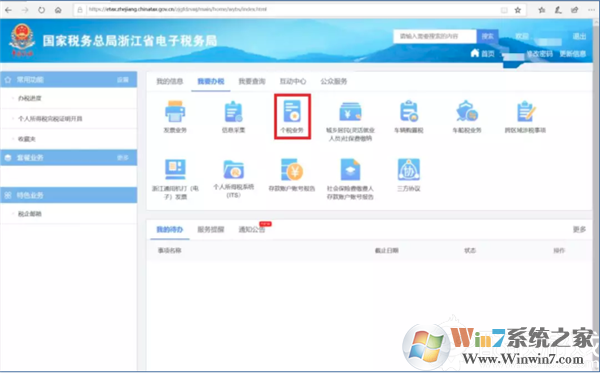Open the 跨区域涉税事项 notepad icon

point(525,111)
